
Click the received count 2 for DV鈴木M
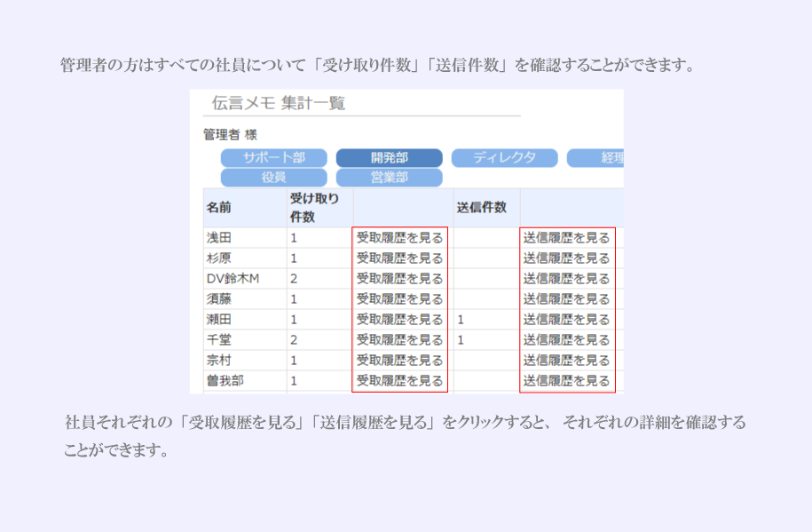294,279
